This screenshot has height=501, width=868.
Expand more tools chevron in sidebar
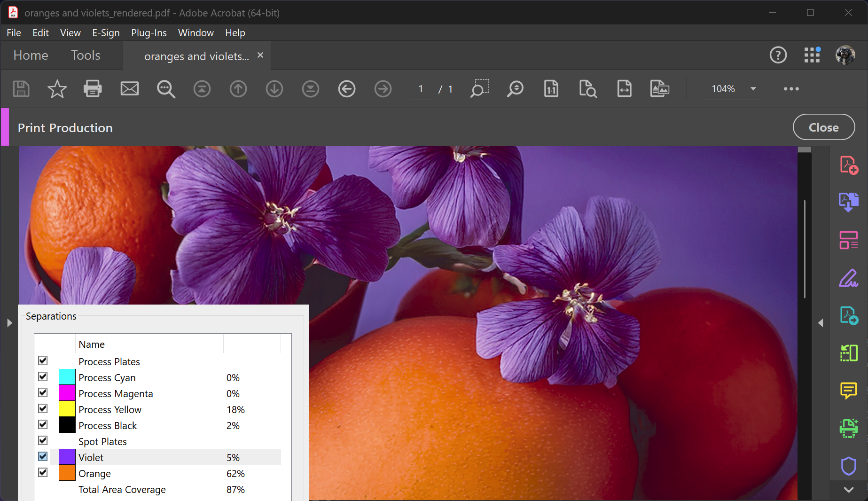point(849,490)
